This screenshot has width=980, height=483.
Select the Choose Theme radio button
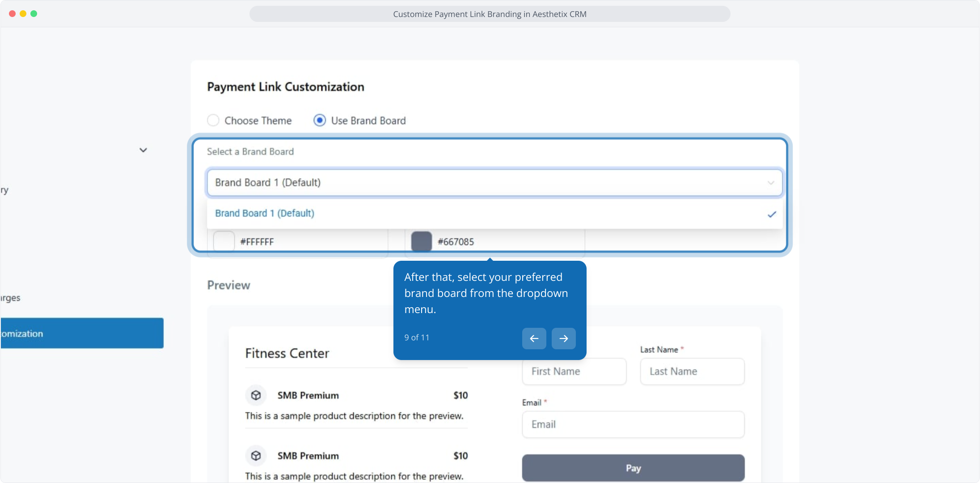[213, 120]
